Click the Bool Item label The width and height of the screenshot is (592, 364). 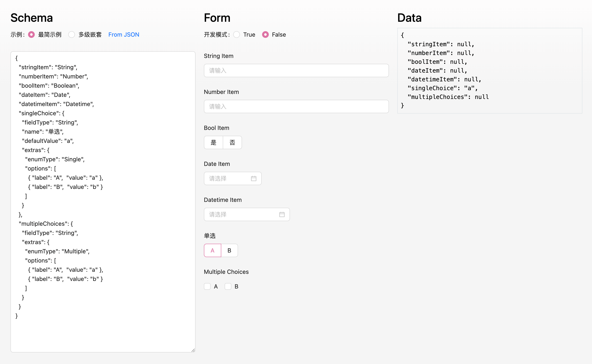click(216, 128)
